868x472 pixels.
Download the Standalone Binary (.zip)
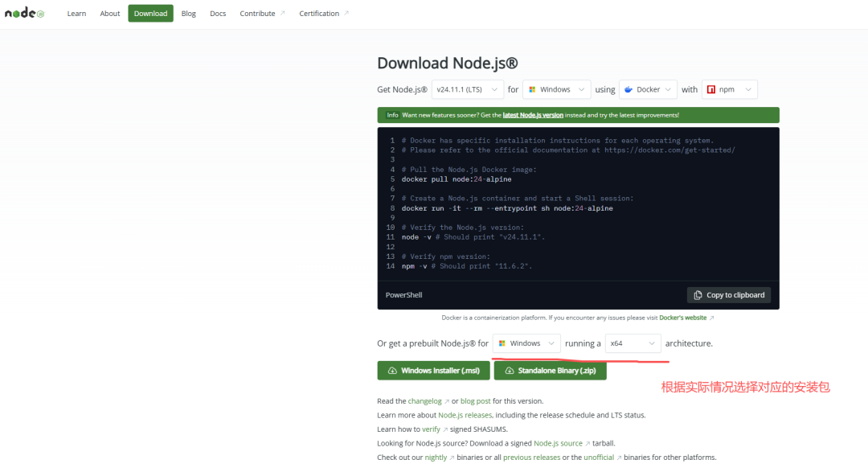pos(550,371)
